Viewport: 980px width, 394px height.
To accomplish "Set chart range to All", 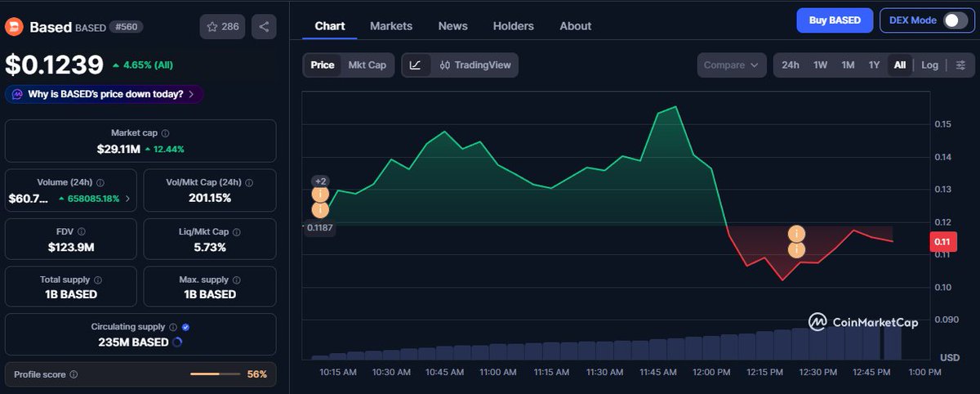I will pyautogui.click(x=900, y=65).
